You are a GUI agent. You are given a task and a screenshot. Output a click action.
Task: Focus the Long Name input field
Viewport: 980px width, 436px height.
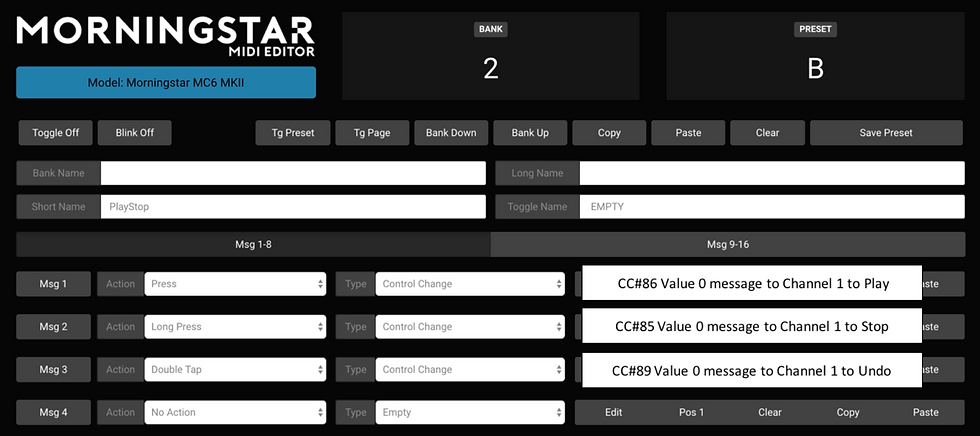click(x=772, y=173)
